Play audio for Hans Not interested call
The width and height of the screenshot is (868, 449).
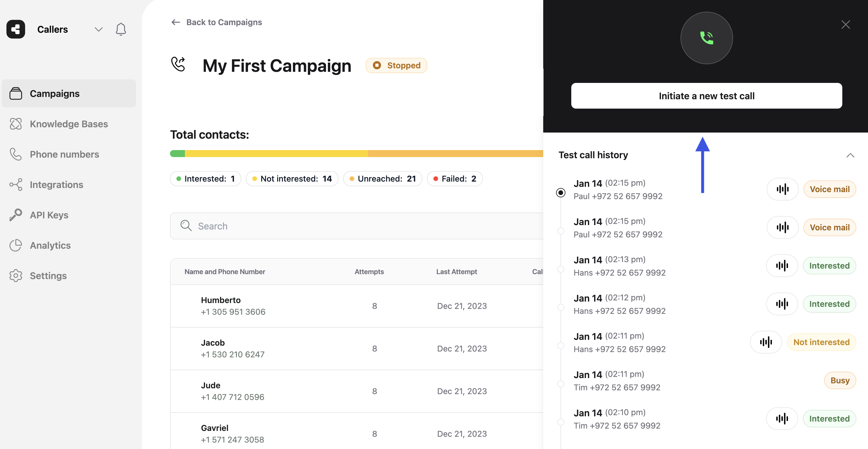(765, 342)
